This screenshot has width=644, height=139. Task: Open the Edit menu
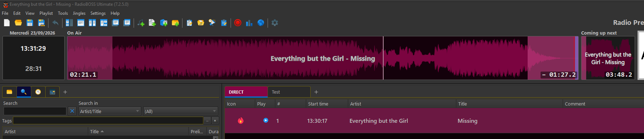pos(17,13)
